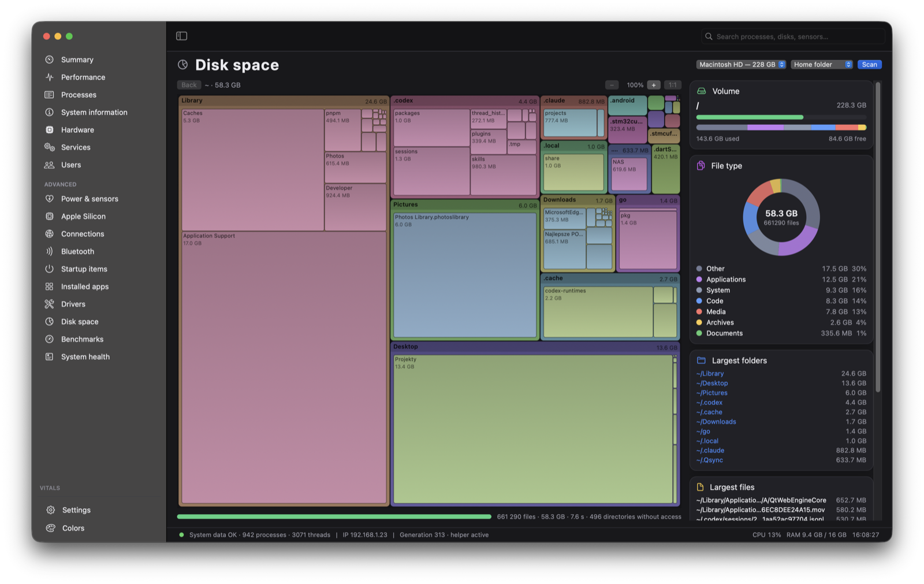The width and height of the screenshot is (924, 584).
Task: Click the Summary icon in sidebar
Action: point(50,59)
